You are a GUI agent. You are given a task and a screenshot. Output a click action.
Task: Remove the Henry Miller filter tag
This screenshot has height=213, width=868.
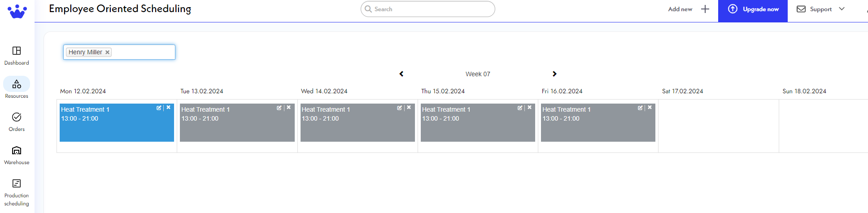click(x=108, y=52)
